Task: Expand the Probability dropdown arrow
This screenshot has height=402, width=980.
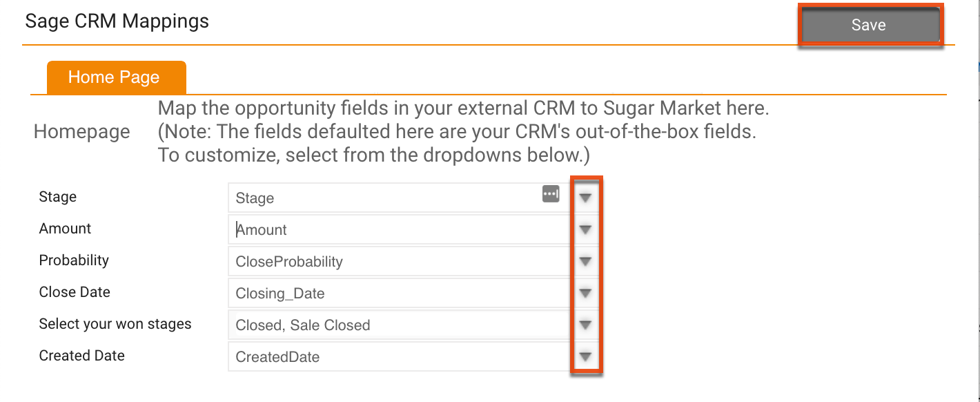Action: [x=586, y=261]
